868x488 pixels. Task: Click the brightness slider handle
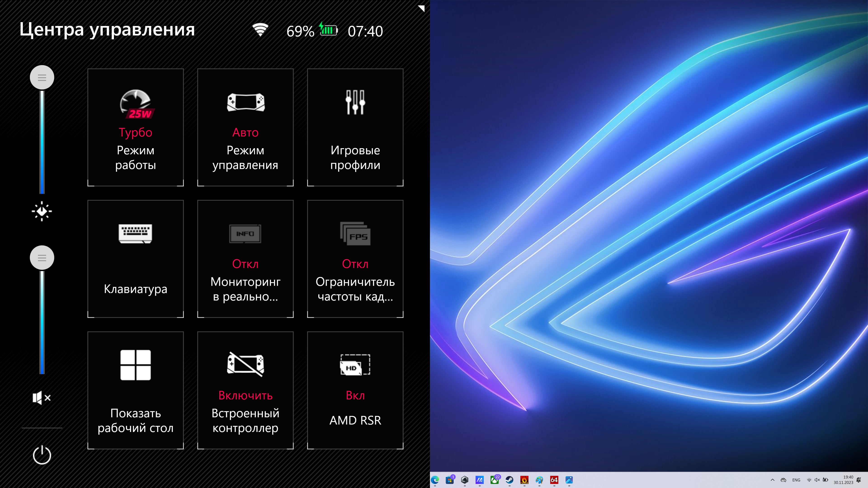tap(42, 77)
